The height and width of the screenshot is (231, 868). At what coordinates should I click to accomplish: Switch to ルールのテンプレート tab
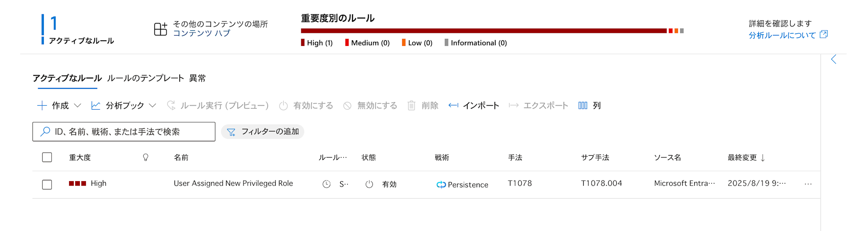click(146, 78)
